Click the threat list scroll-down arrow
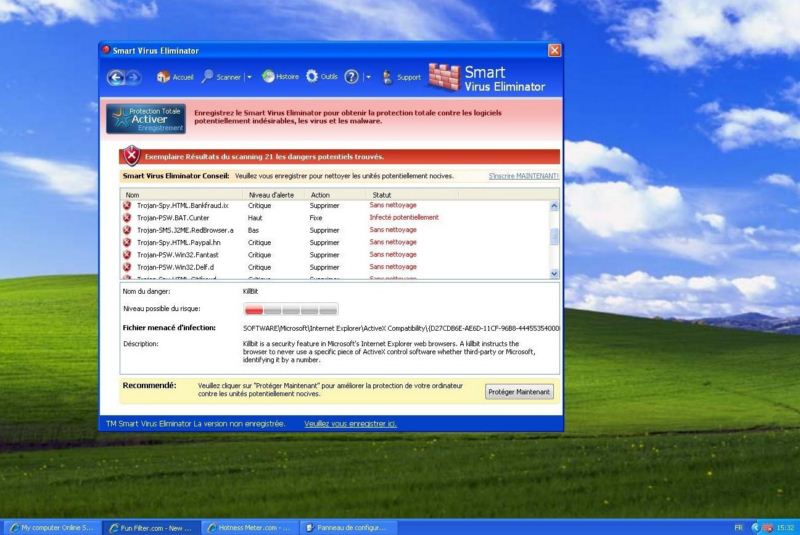800x535 pixels. [554, 274]
